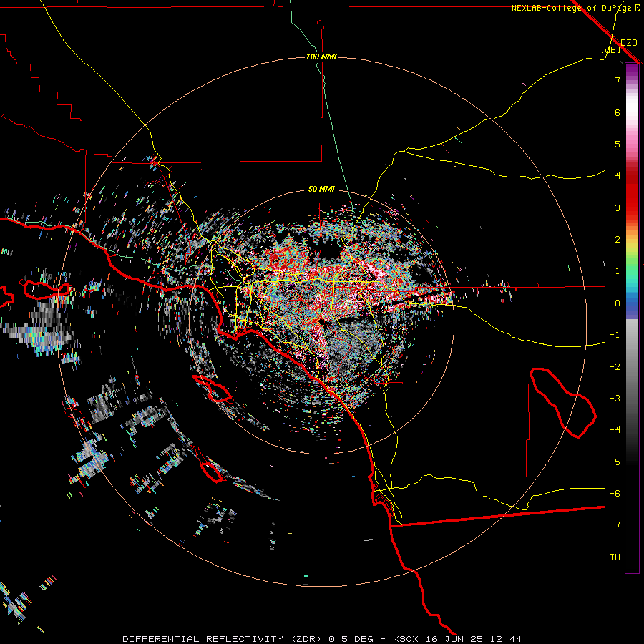Screen dimensions: 644x644
Task: Click the -6 value on color scale
Action: coord(615,494)
